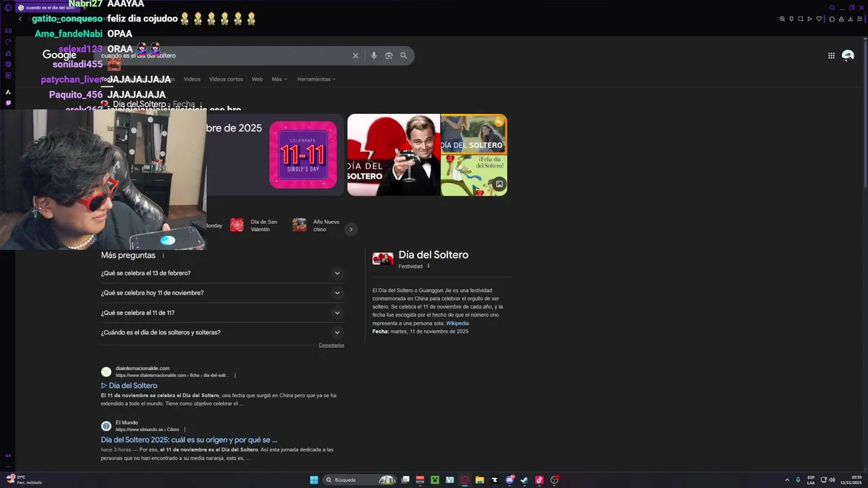Open Opera GX from the taskbar
Viewport: 868px width, 488px height.
click(465, 480)
